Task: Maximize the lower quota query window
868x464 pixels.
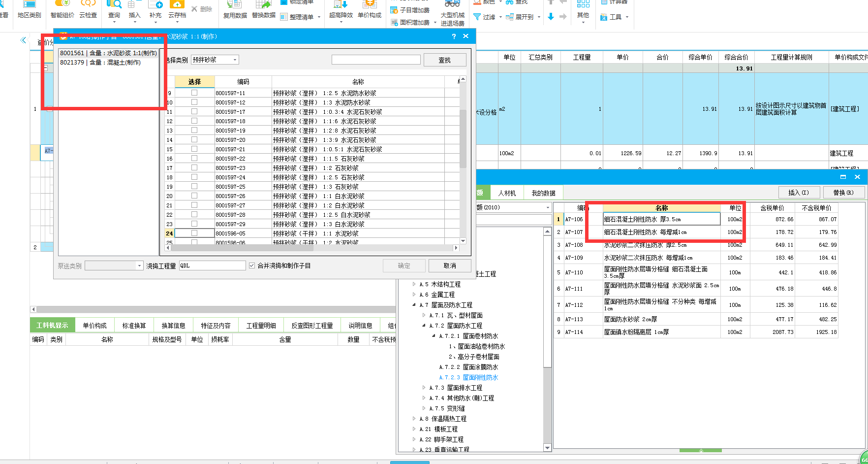Action: point(843,177)
